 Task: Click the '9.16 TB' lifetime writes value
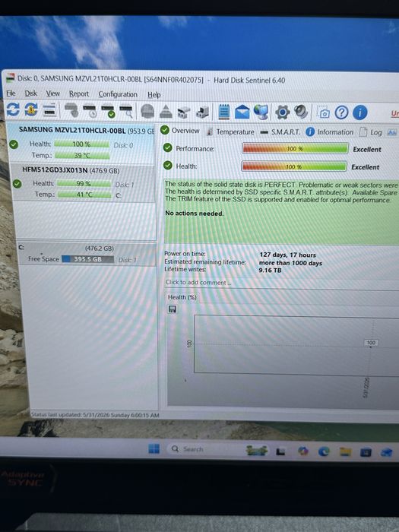coord(270,271)
